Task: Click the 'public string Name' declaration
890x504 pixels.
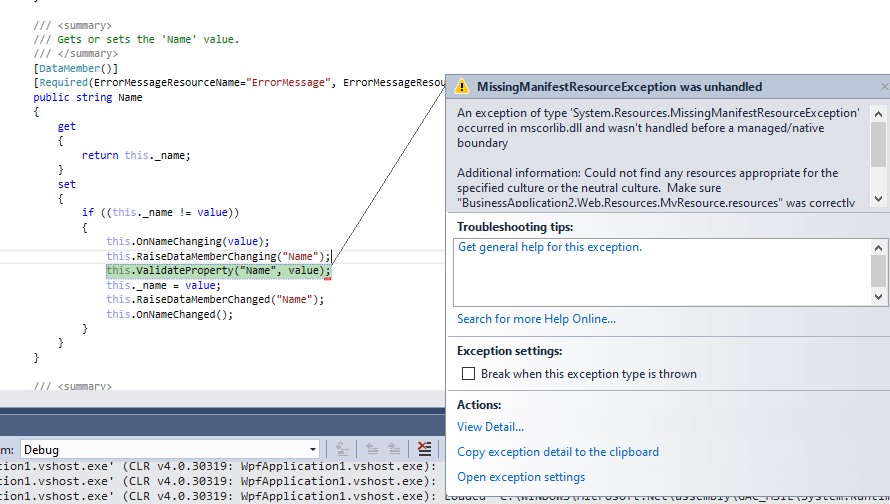Action: [x=87, y=98]
